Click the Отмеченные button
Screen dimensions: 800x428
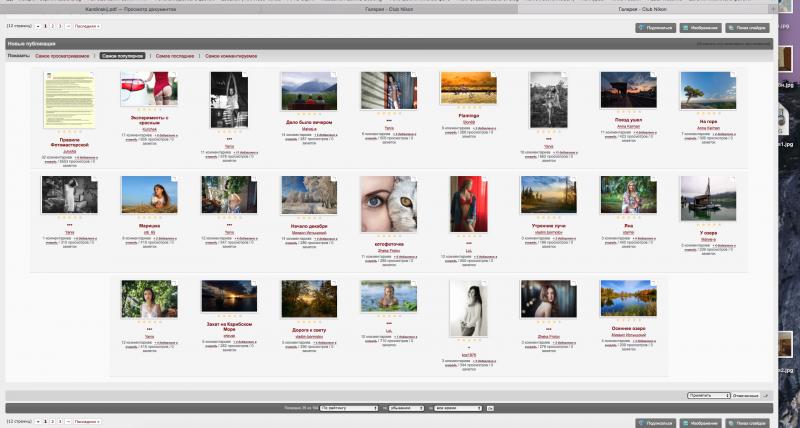pyautogui.click(x=746, y=395)
